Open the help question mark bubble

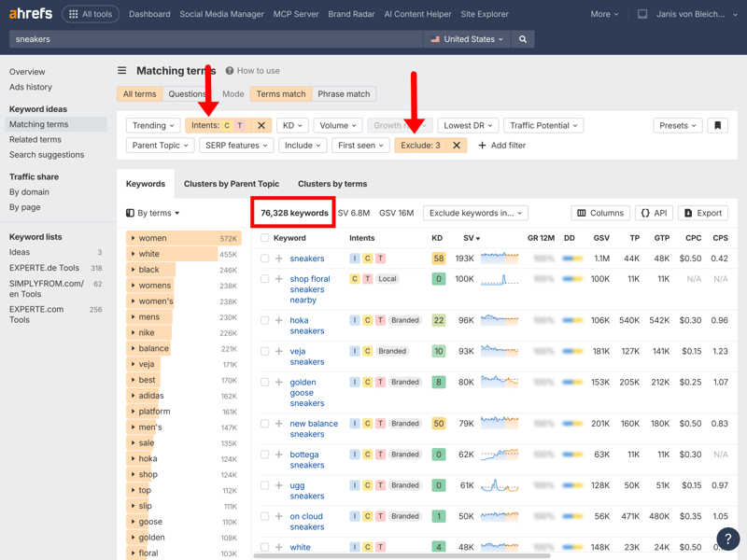coord(727,539)
